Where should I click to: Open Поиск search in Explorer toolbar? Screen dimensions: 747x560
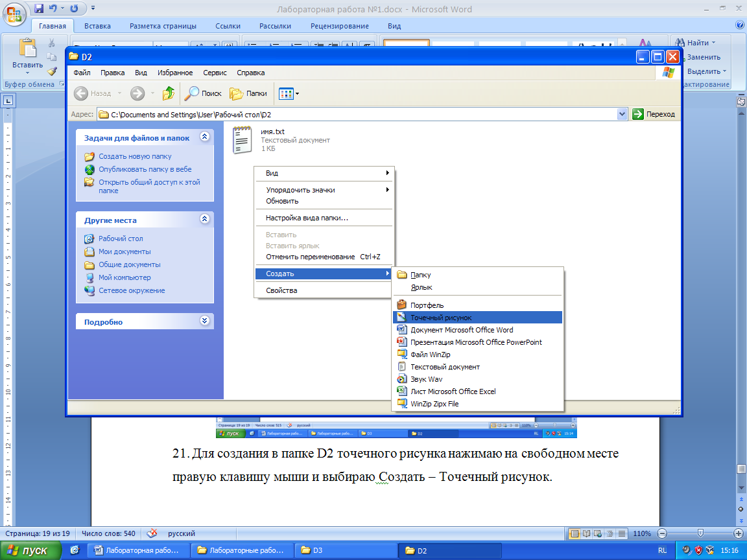click(203, 93)
